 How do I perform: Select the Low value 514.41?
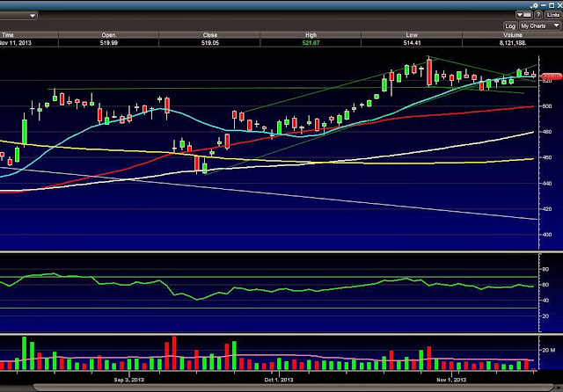[x=412, y=43]
